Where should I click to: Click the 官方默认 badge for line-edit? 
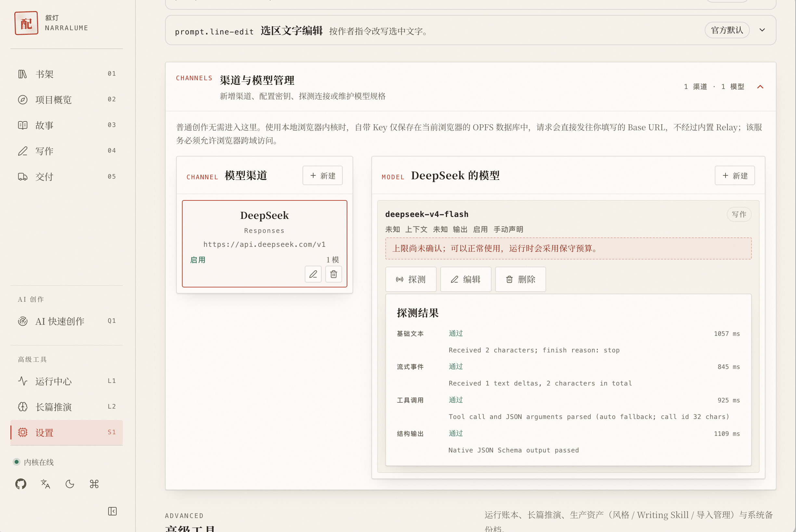coord(727,30)
